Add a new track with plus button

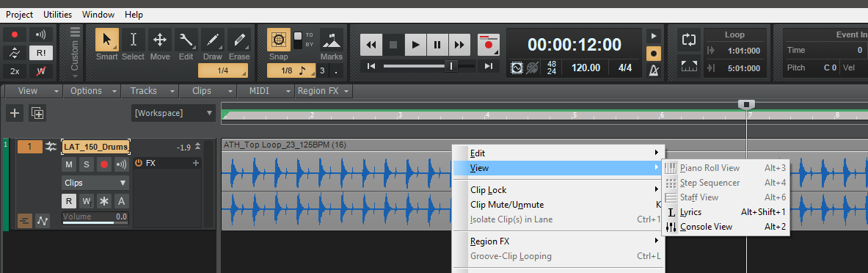coord(15,114)
